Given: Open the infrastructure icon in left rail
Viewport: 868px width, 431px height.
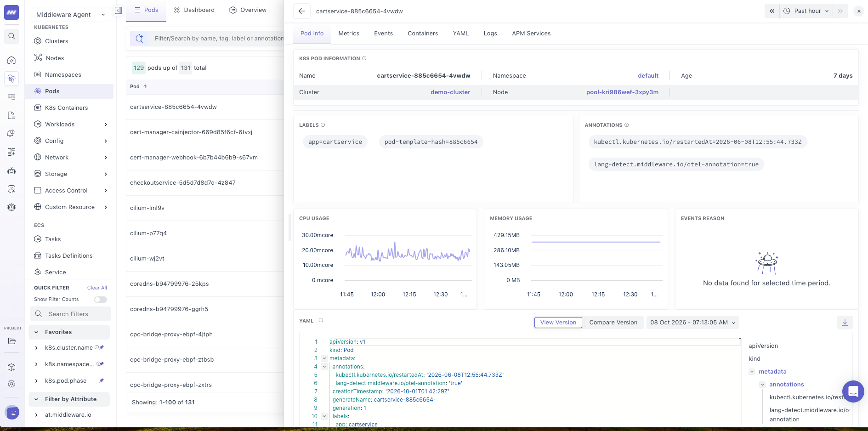Looking at the screenshot, I should coord(12,79).
